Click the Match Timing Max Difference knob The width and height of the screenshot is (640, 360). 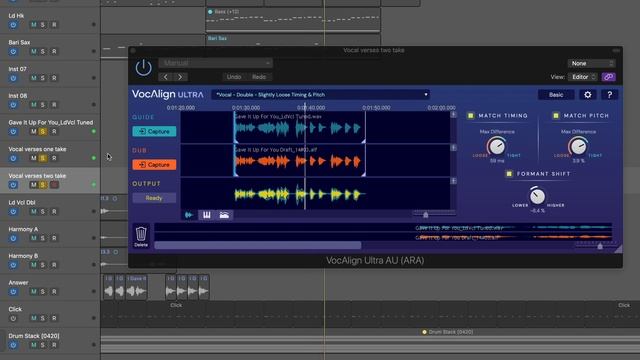[x=497, y=146]
